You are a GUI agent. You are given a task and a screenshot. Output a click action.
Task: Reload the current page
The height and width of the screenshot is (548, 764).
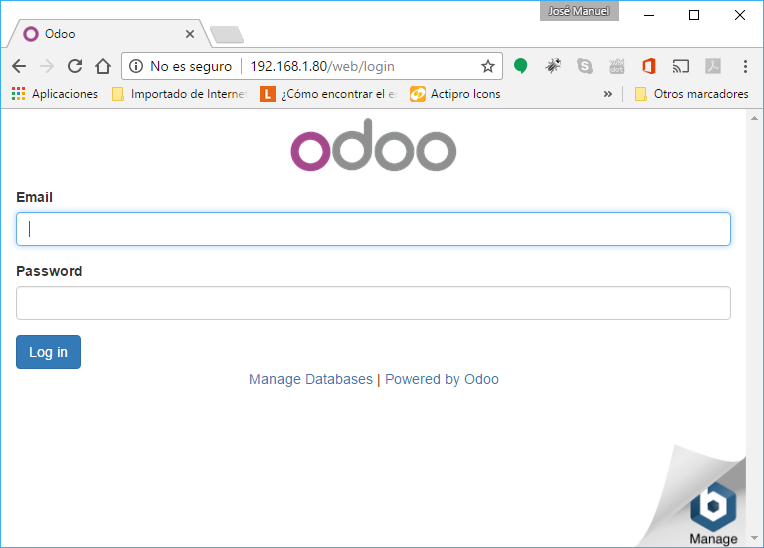tap(74, 67)
